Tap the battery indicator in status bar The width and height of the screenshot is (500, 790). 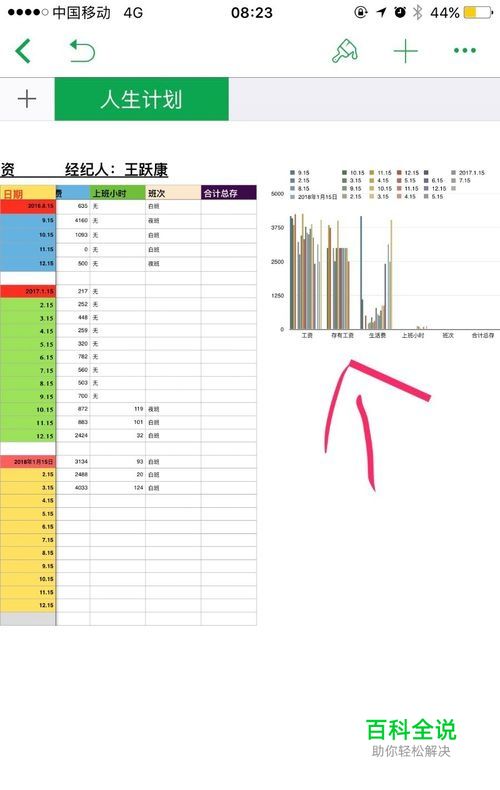click(x=477, y=13)
